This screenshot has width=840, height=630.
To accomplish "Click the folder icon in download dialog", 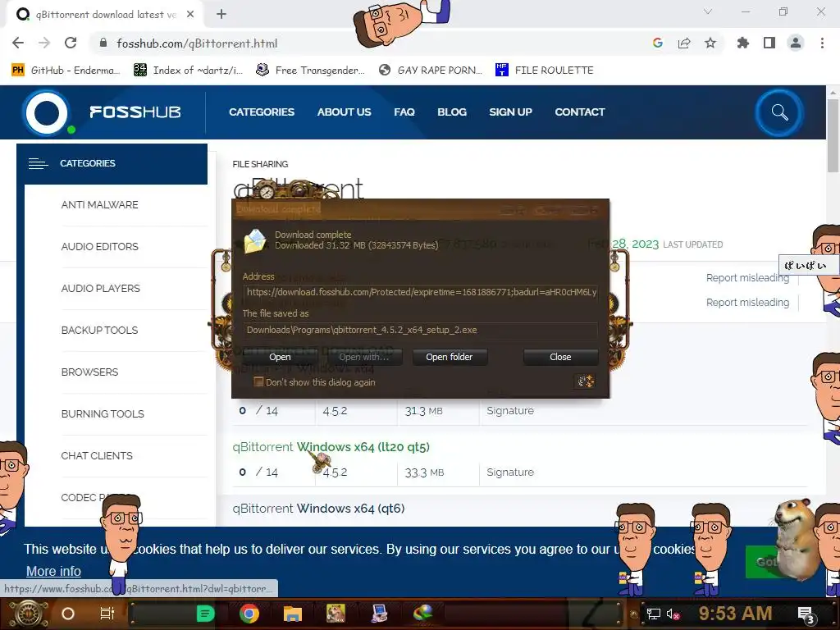I will (x=255, y=240).
